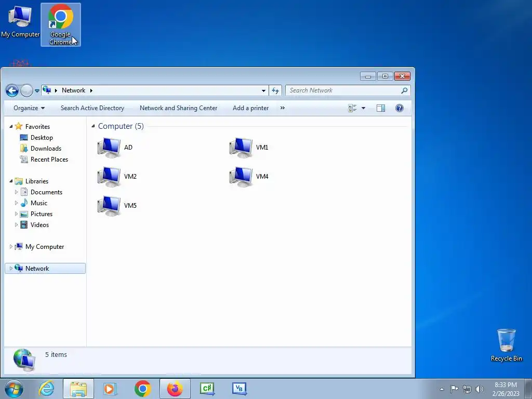The image size is (532, 399).
Task: Select the VM1 computer icon
Action: [241, 148]
